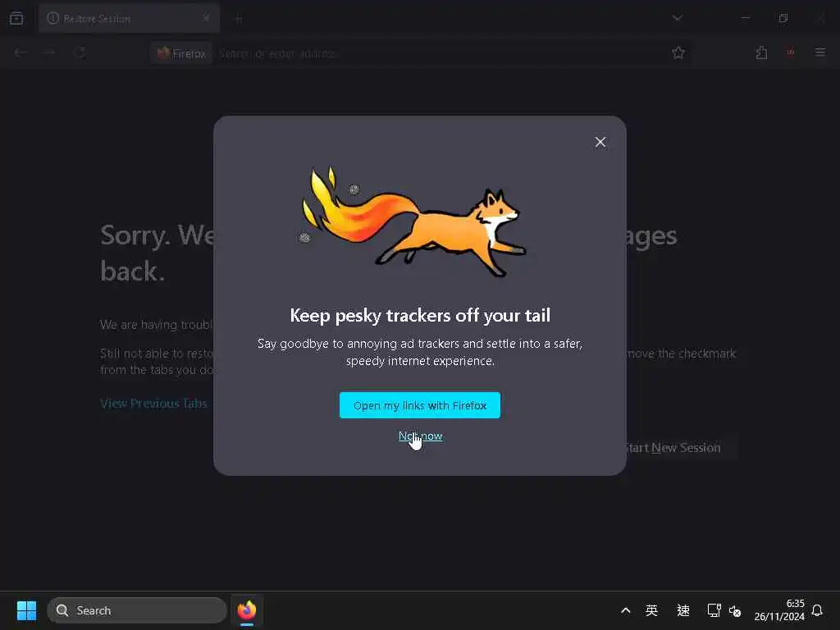Open the muted volume tray icon
The image size is (840, 630).
[735, 610]
